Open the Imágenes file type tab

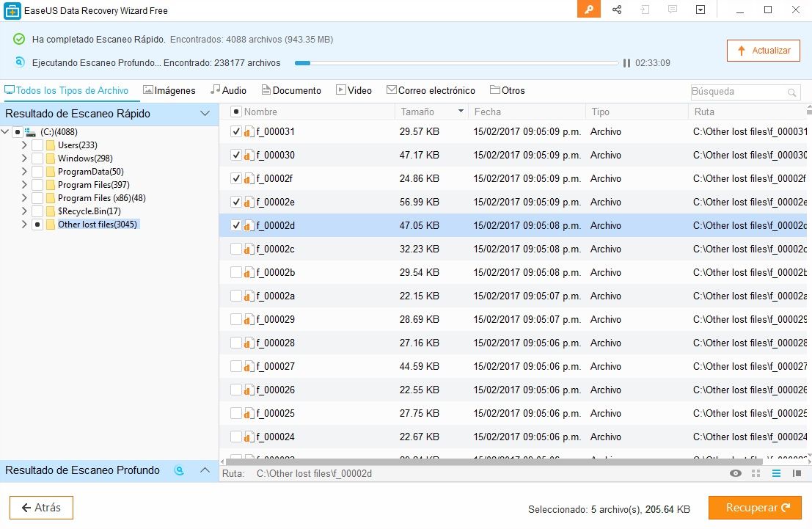[x=169, y=90]
